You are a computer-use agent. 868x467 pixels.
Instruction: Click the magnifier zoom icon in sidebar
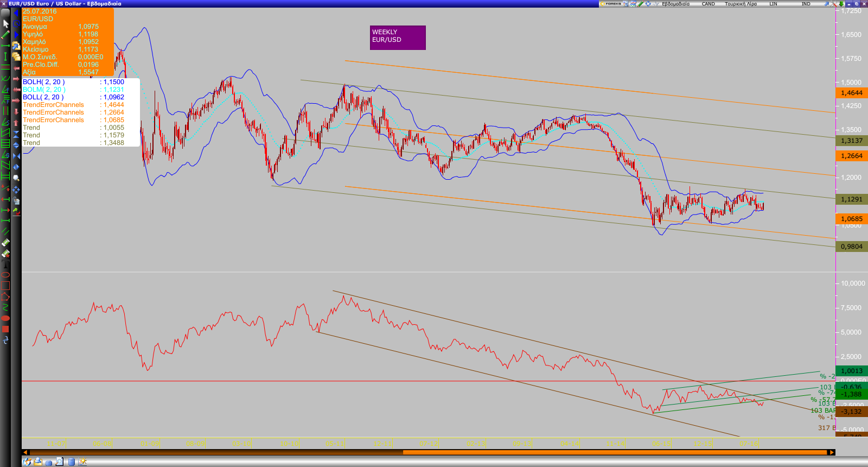(16, 178)
